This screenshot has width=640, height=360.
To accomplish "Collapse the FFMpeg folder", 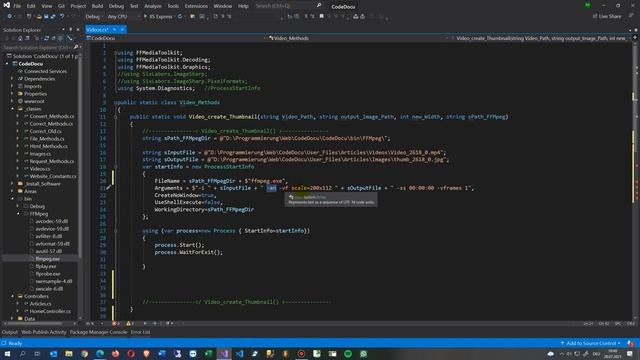I will click(x=18, y=214).
